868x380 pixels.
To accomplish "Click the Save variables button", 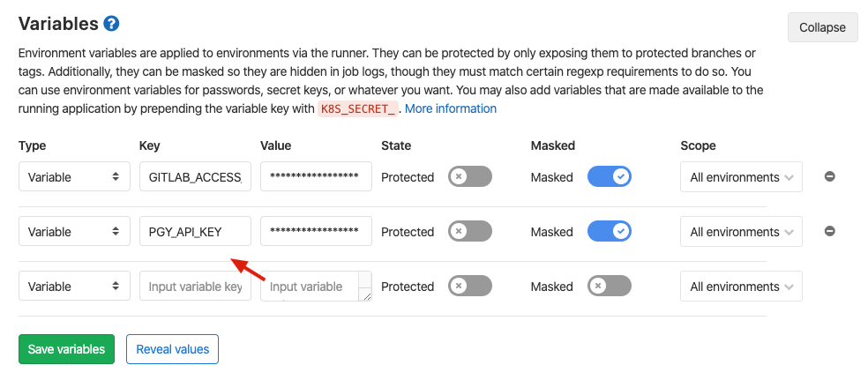I will (x=66, y=349).
